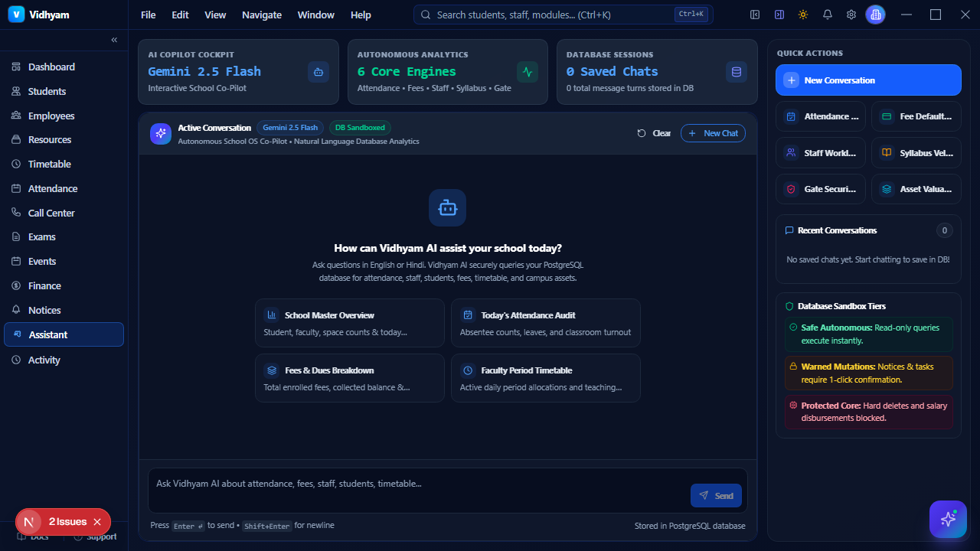Focus the global search box
The height and width of the screenshot is (551, 980).
(x=563, y=15)
